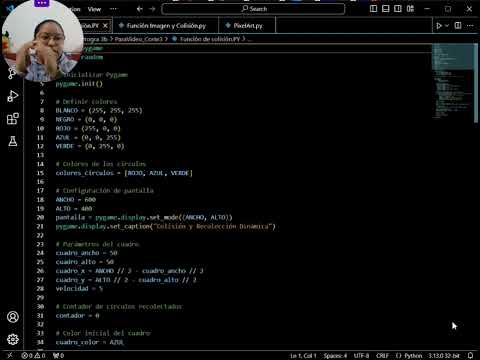Image resolution: width=480 pixels, height=360 pixels.
Task: Run the Python file
Action: point(439,26)
